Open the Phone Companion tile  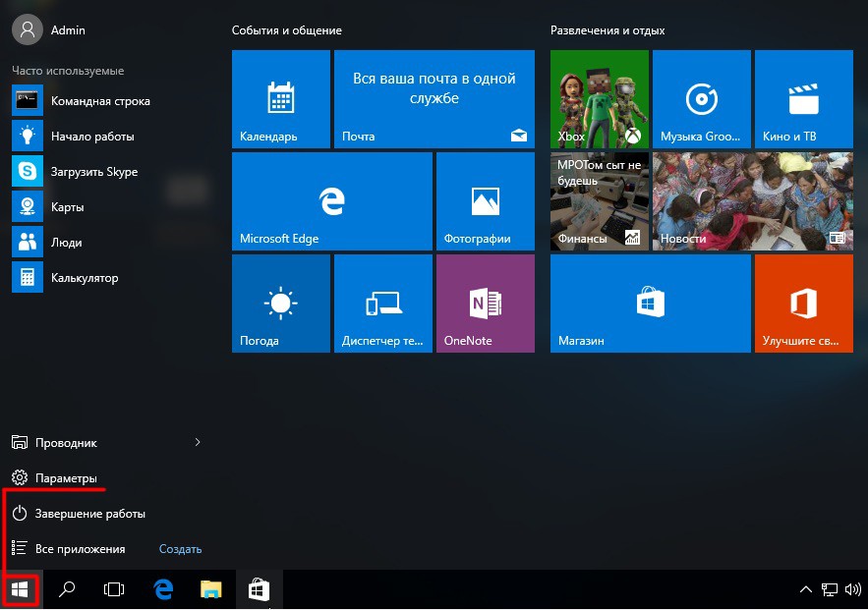tap(383, 304)
